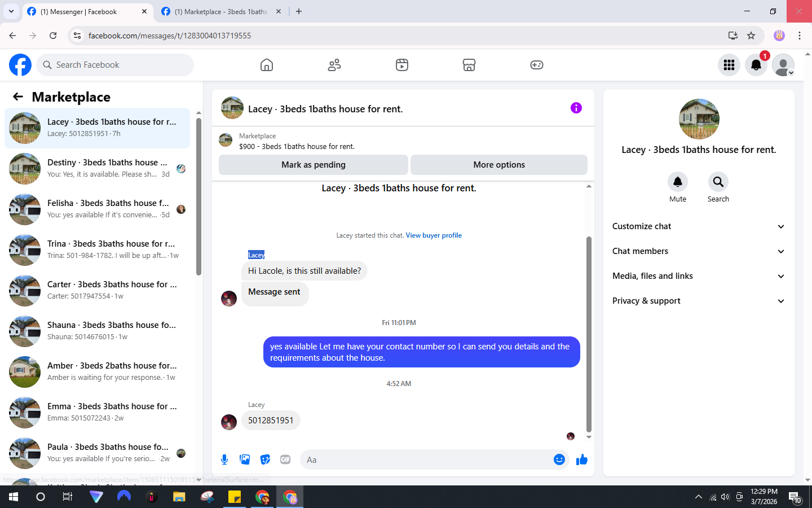812x508 pixels.
Task: Attach a photo file icon
Action: point(245,459)
